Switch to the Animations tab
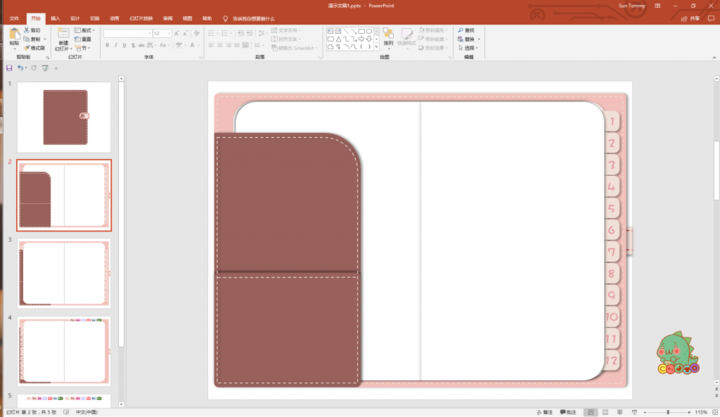Screen dimensions: 720x417 [x=115, y=18]
